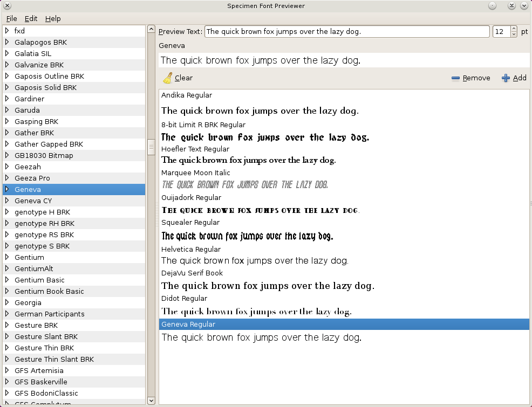Click scrollbar up arrow of font list
532x407 pixels.
[x=151, y=29]
